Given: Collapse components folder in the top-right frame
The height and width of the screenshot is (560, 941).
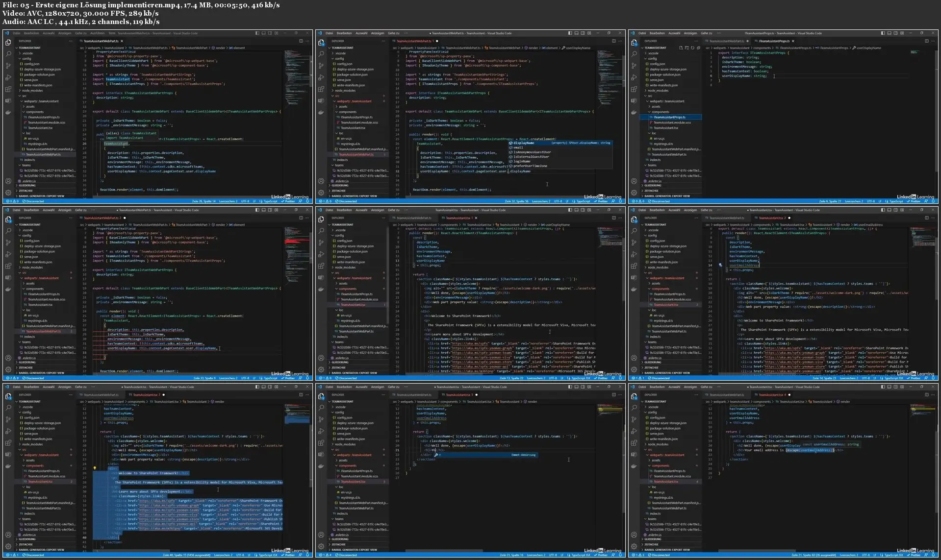Looking at the screenshot, I should (660, 112).
